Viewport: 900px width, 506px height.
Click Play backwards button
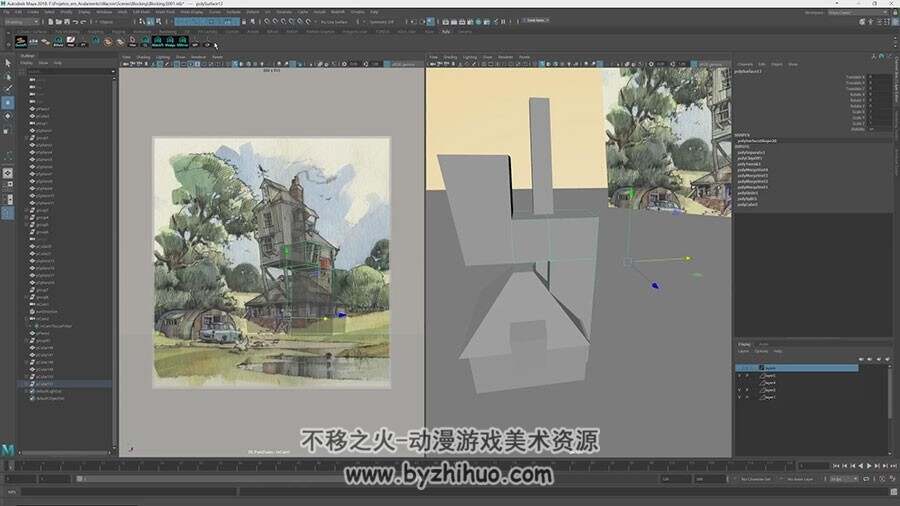[x=860, y=466]
